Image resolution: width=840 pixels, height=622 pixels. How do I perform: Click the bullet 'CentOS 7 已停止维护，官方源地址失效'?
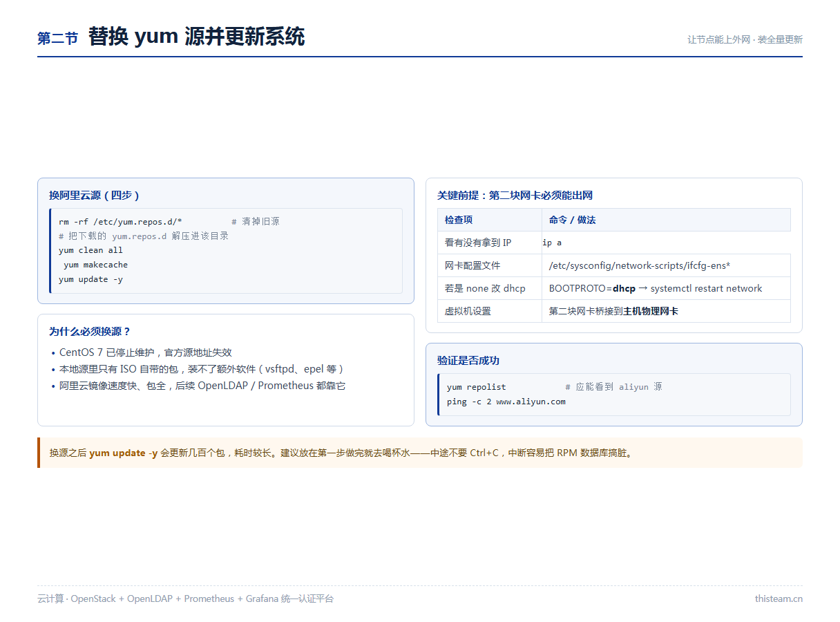(x=146, y=352)
